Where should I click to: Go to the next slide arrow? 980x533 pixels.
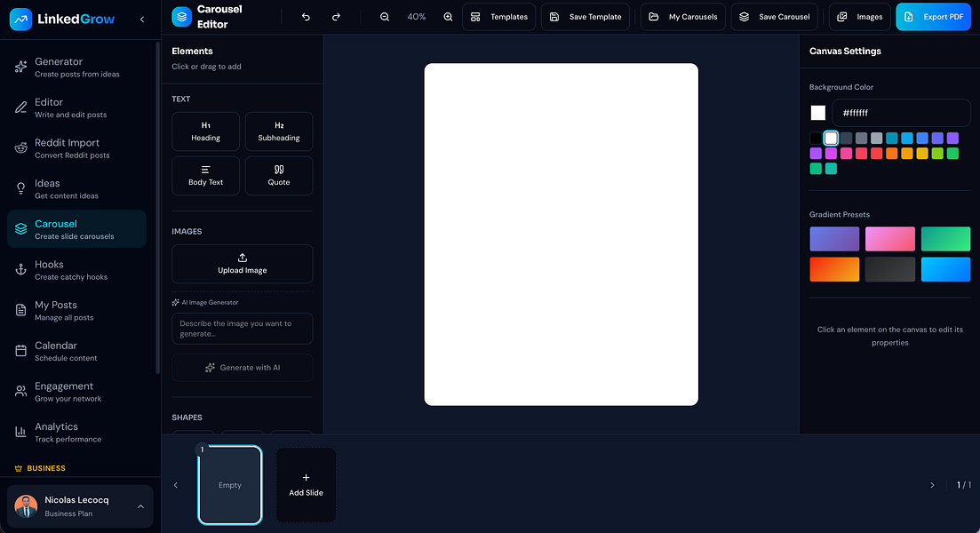932,485
